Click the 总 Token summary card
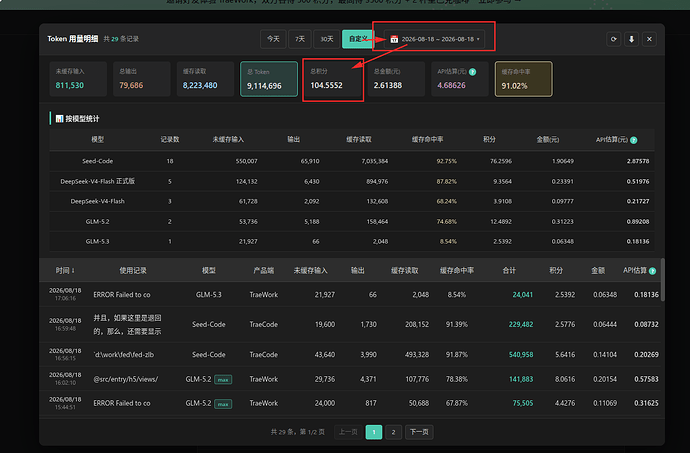Viewport: 690px width, 453px height. click(269, 79)
